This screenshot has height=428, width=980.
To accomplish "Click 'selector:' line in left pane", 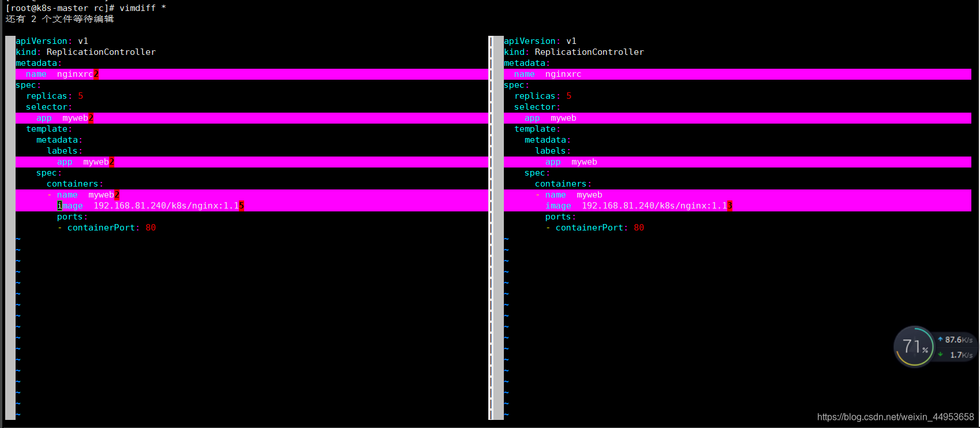I will coord(48,107).
